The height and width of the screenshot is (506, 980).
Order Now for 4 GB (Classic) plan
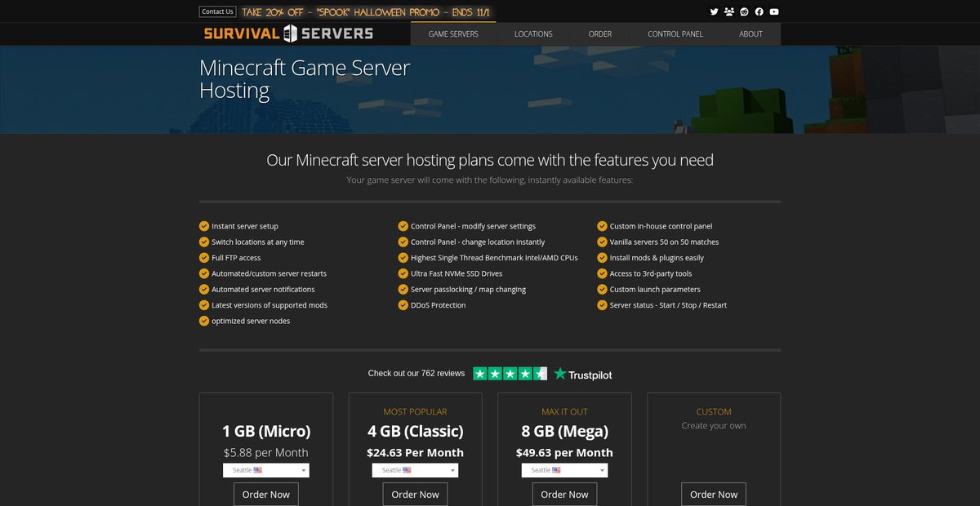click(415, 495)
